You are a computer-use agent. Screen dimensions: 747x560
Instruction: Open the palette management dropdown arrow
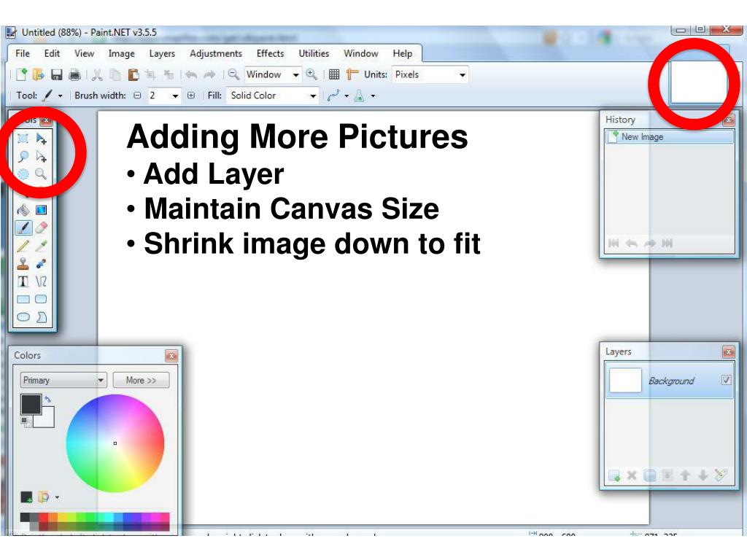57,497
